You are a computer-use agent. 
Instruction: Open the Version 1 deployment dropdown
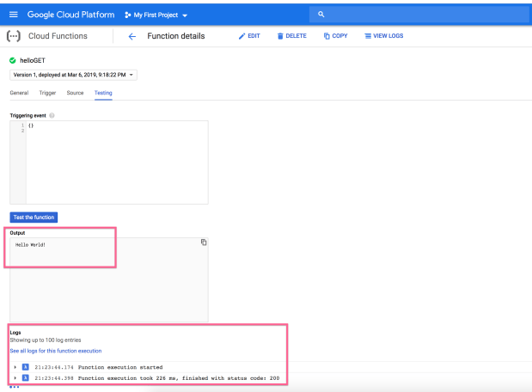click(x=73, y=75)
